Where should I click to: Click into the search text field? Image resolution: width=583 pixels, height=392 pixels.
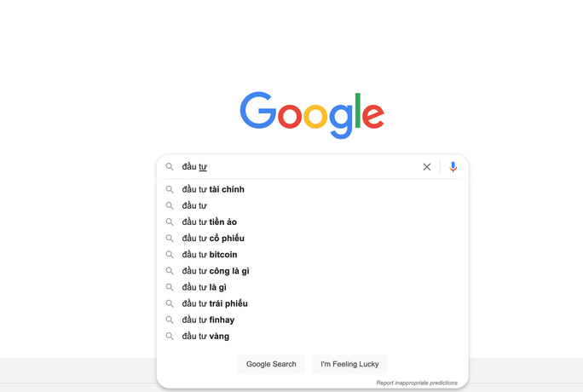click(307, 167)
